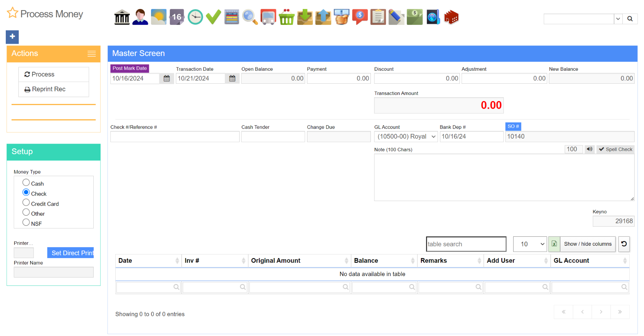Screen dimensions: 644x336
Task: Click the speaker icon beside note counter
Action: point(590,149)
